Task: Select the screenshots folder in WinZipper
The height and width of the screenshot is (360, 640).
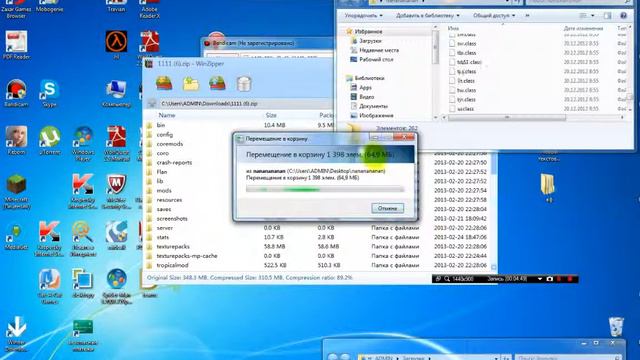Action: pos(172,219)
